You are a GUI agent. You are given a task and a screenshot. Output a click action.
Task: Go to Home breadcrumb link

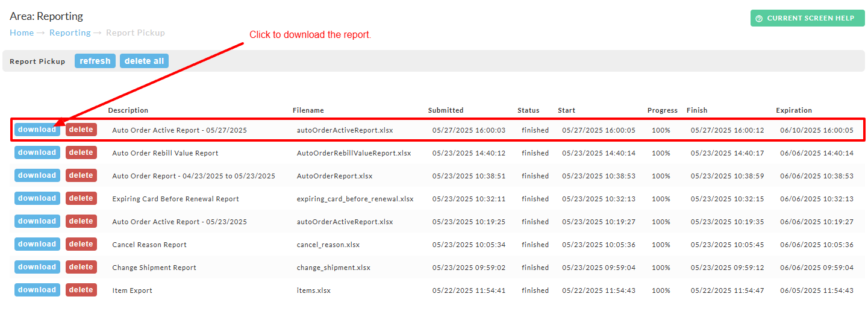click(22, 33)
